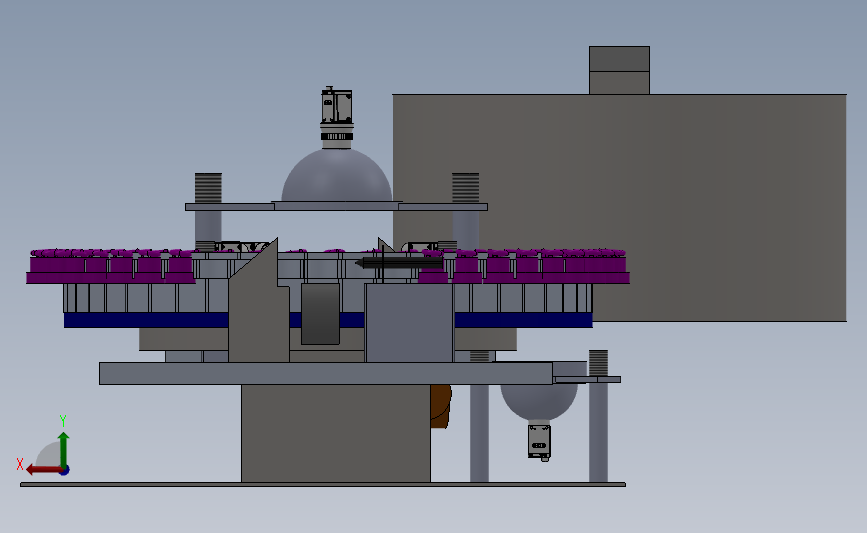Select the dark rectangular panel in the center
This screenshot has width=867, height=533.
tap(320, 314)
